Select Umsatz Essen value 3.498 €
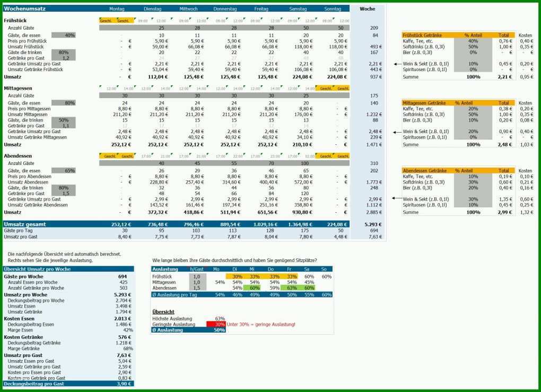This screenshot has width=541, height=392. 124,306
